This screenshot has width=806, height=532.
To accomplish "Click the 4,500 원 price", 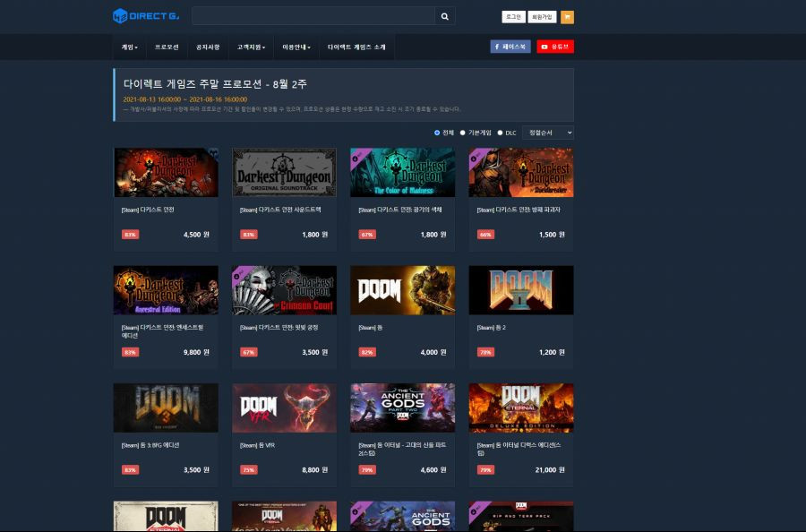I will tap(196, 235).
